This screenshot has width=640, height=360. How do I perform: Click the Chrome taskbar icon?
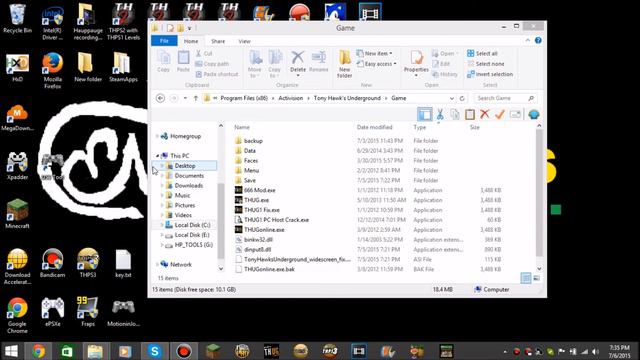(x=39, y=351)
